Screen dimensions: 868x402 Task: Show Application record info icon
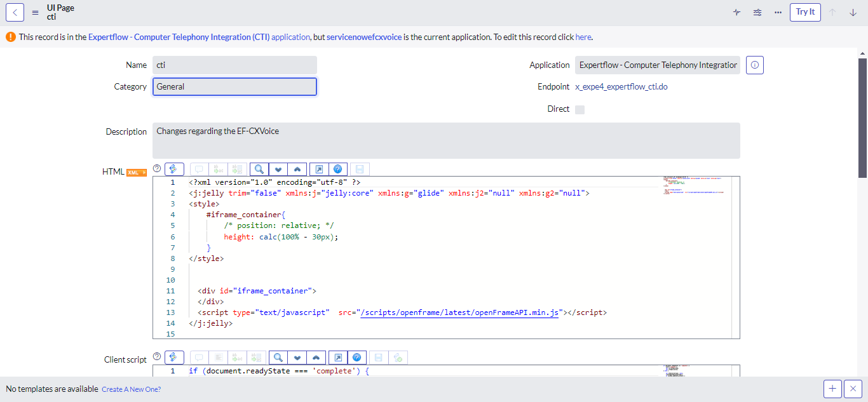[754, 65]
